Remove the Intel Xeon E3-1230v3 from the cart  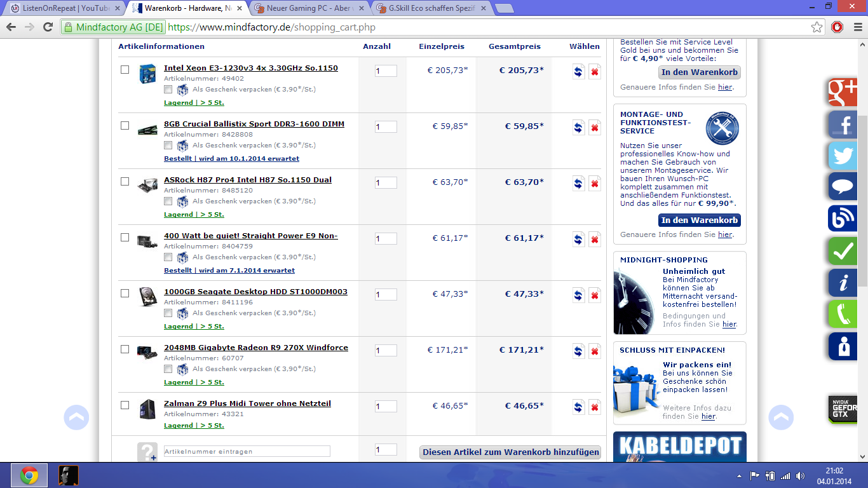[595, 72]
